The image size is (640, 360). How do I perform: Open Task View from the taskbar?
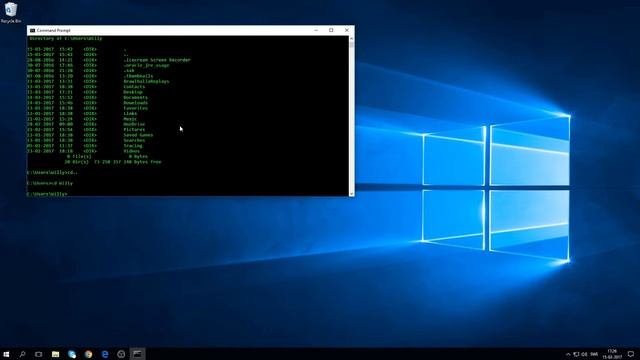coord(38,354)
